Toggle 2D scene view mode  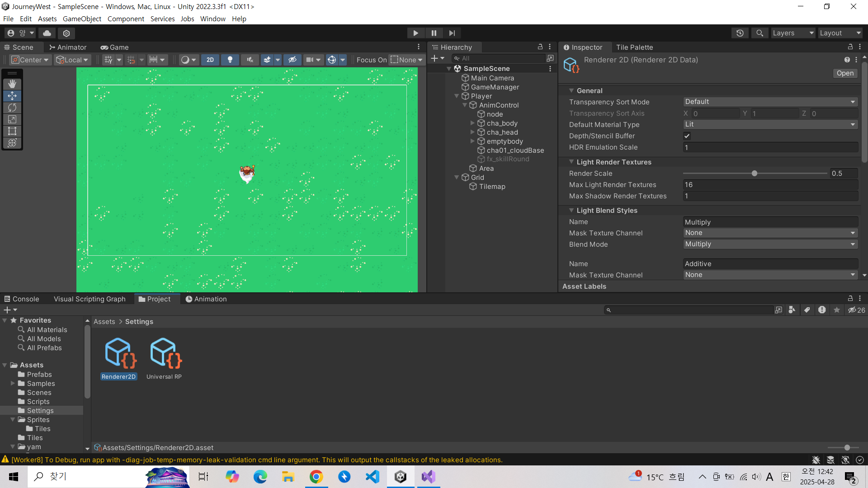coord(210,60)
